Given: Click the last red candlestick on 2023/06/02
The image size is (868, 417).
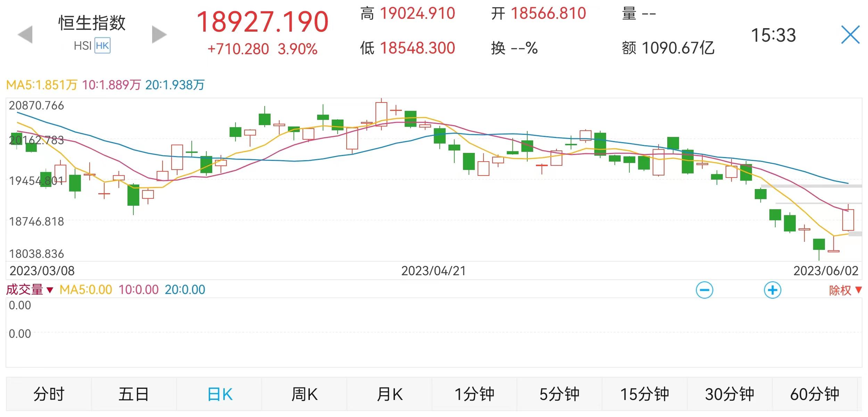Looking at the screenshot, I should tap(848, 220).
